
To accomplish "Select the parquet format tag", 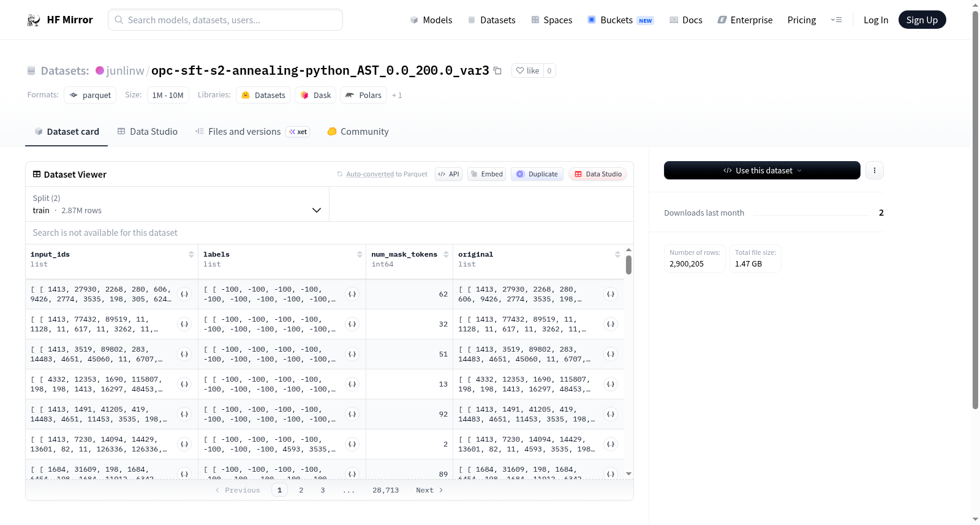I will [x=90, y=95].
